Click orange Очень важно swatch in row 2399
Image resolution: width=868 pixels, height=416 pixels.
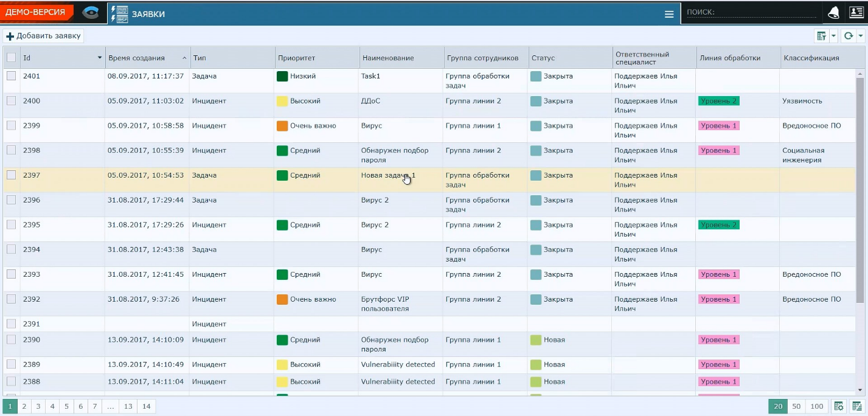tap(282, 126)
